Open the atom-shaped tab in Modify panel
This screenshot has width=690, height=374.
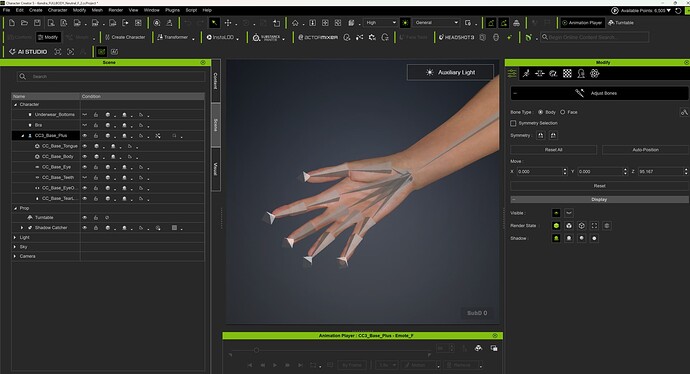pos(595,73)
